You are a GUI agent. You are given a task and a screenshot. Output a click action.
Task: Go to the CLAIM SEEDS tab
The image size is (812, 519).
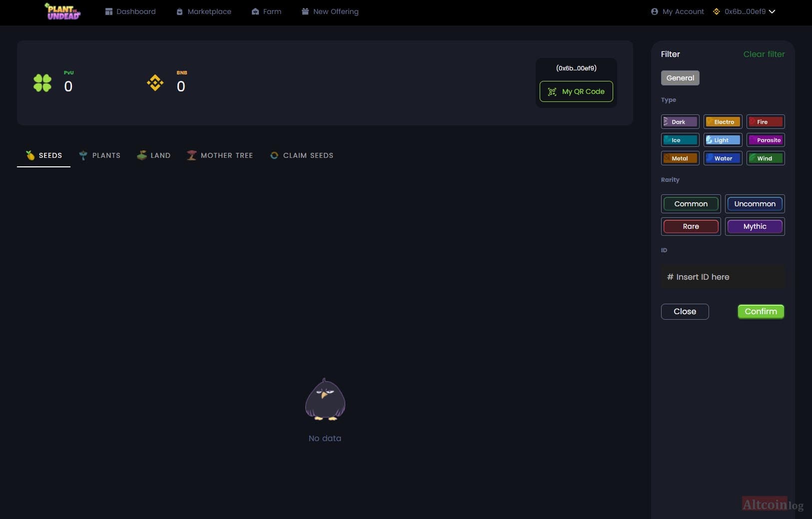[x=302, y=155]
